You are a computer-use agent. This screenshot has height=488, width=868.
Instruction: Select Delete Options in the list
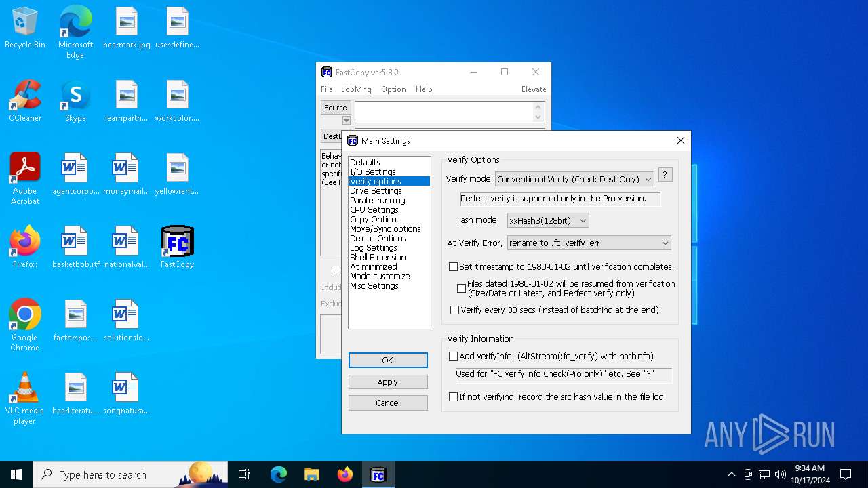[x=389, y=239]
